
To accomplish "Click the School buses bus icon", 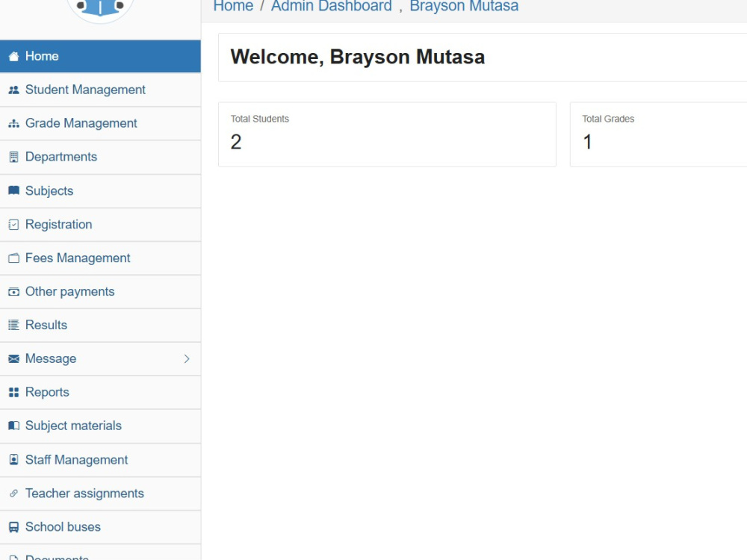I will coord(13,527).
